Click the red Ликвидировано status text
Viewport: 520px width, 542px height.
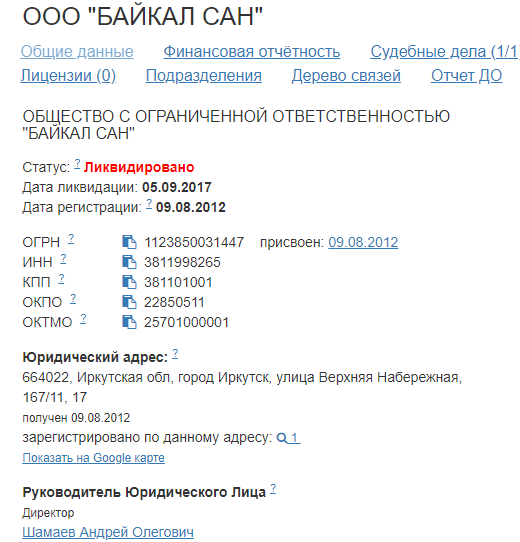click(x=139, y=167)
